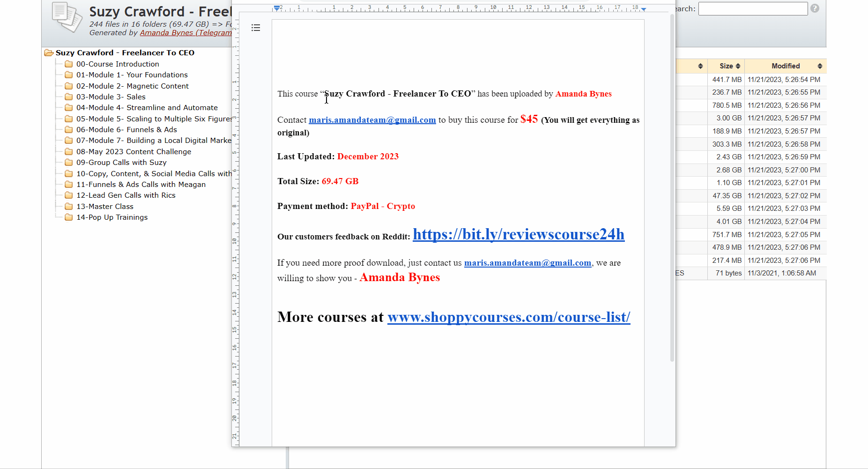Open the bit.ly reviewscourse24h link
This screenshot has width=868, height=469.
518,234
